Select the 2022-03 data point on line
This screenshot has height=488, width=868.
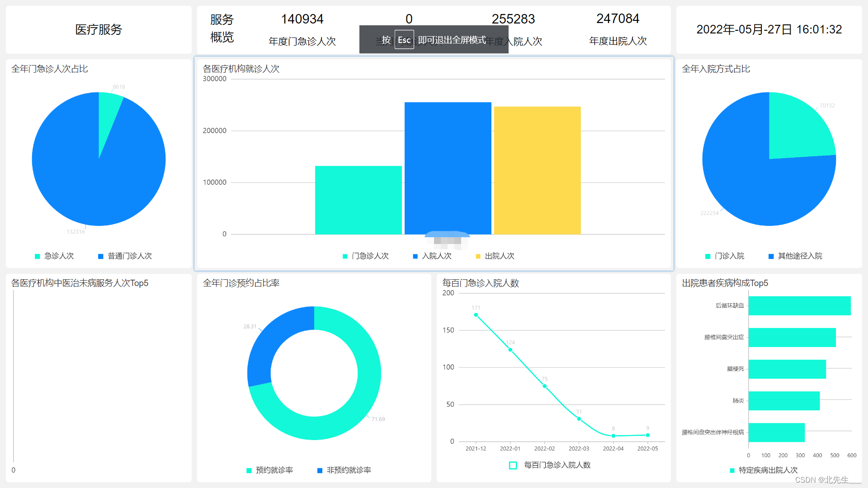coord(579,419)
